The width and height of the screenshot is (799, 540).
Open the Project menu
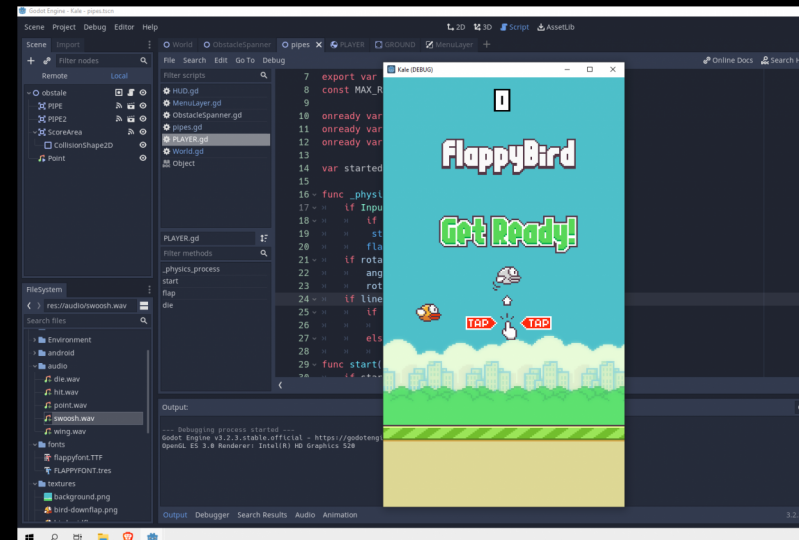pyautogui.click(x=64, y=27)
